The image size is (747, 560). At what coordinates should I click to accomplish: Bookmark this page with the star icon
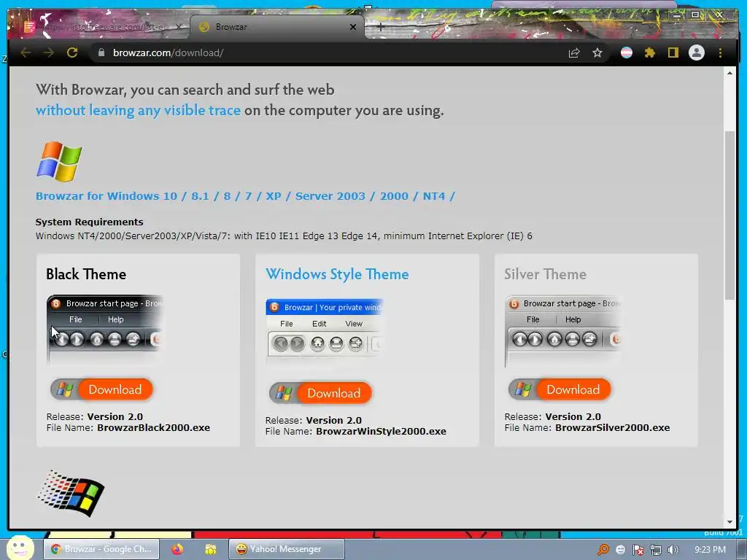click(597, 52)
